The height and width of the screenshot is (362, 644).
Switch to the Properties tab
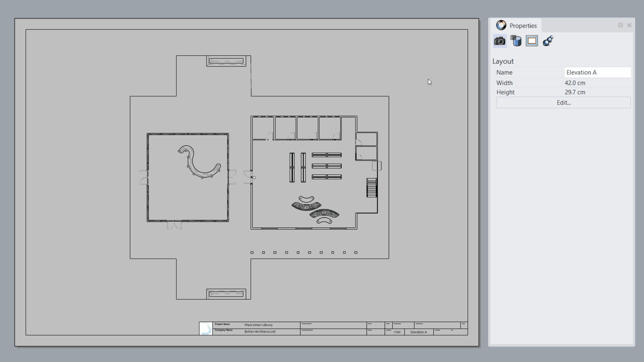click(x=523, y=26)
